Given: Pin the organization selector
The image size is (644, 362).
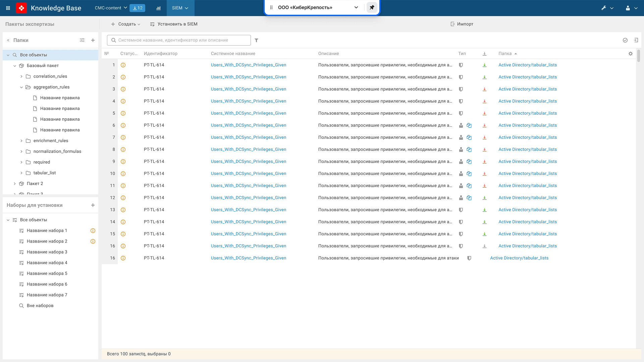Looking at the screenshot, I should (372, 7).
